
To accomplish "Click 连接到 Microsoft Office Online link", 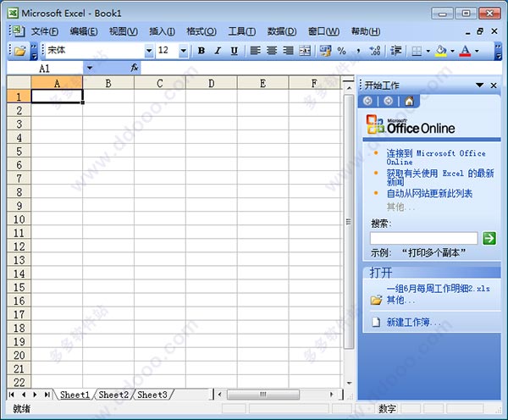I will coord(436,157).
